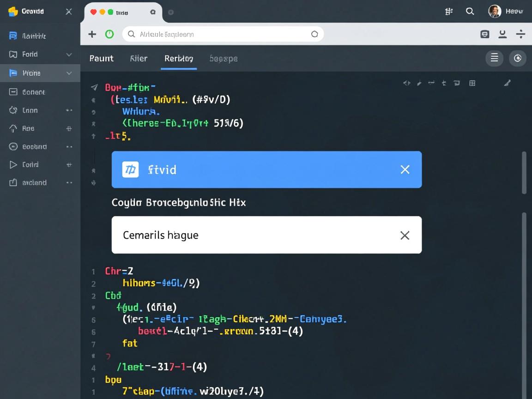Select the Riler tab

pyautogui.click(x=139, y=59)
